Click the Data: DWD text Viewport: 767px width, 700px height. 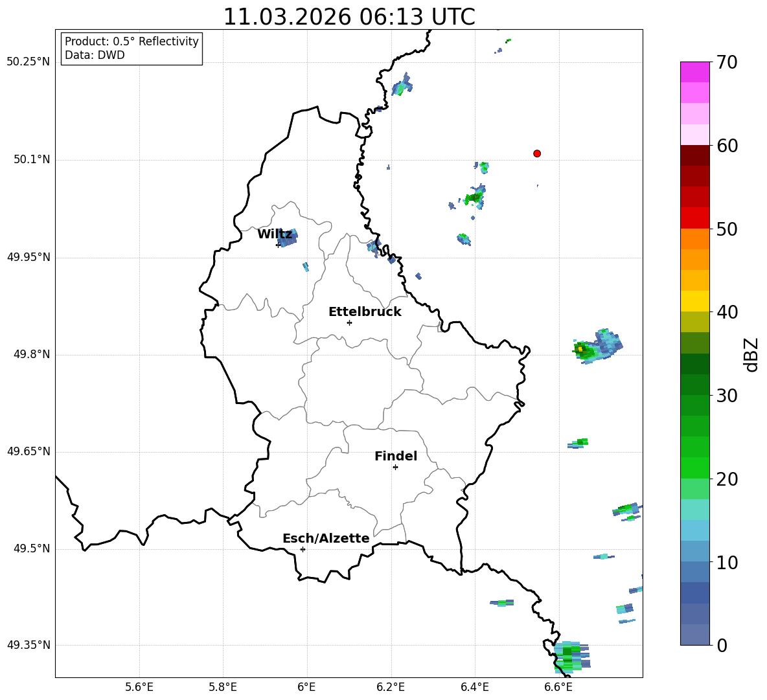(x=95, y=55)
